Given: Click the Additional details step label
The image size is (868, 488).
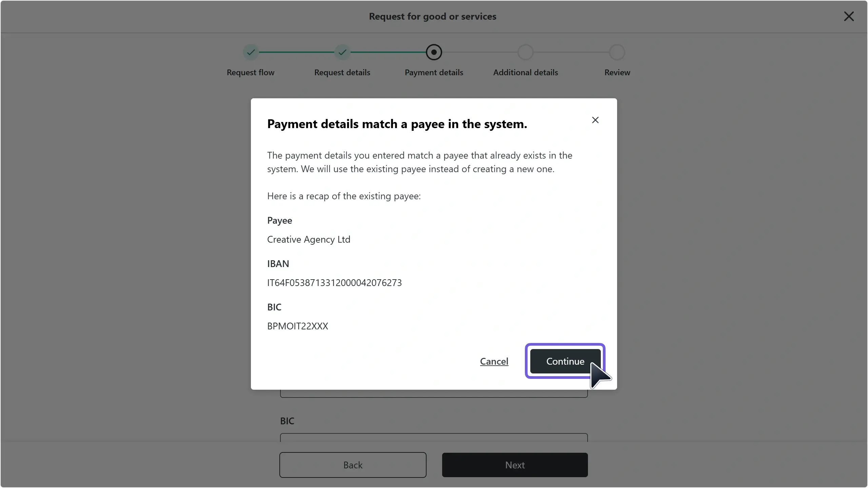Looking at the screenshot, I should [526, 73].
